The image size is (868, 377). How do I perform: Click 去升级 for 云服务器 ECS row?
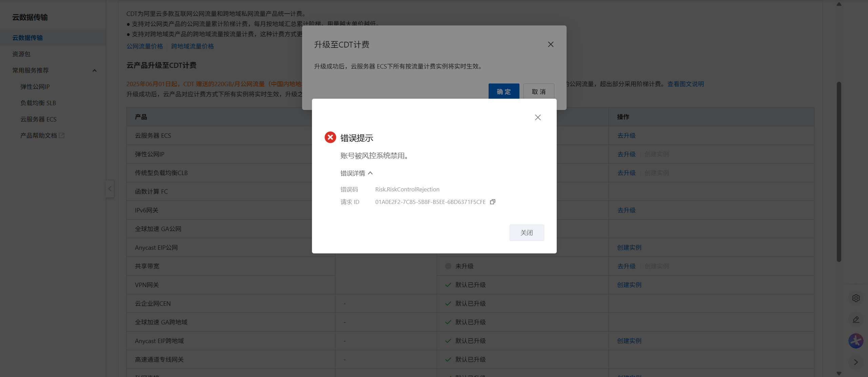pos(626,135)
